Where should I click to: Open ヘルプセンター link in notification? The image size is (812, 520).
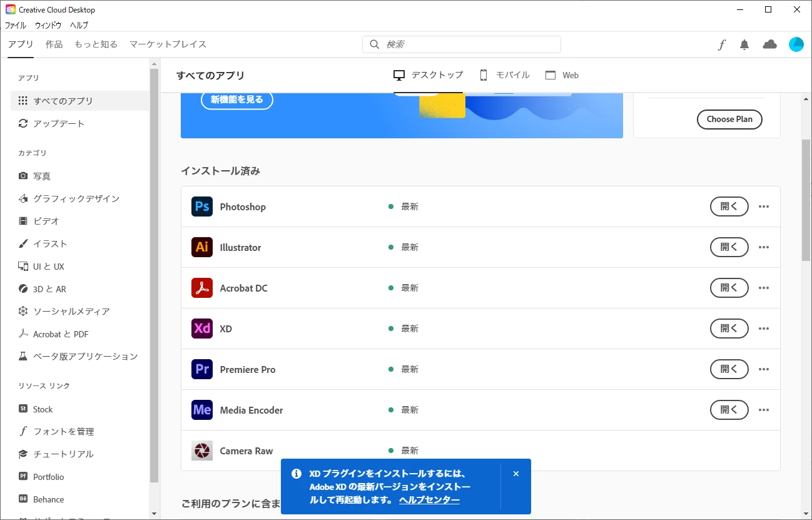tap(429, 500)
